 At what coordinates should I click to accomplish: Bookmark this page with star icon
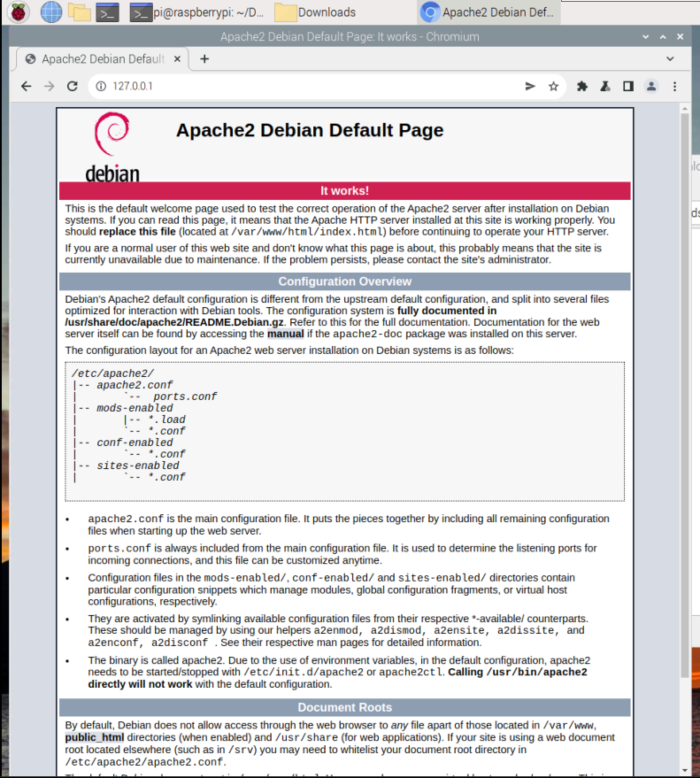[x=554, y=87]
